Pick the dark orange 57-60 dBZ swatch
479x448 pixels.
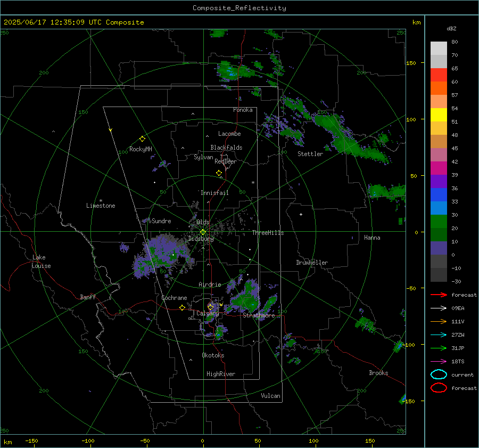coord(439,88)
